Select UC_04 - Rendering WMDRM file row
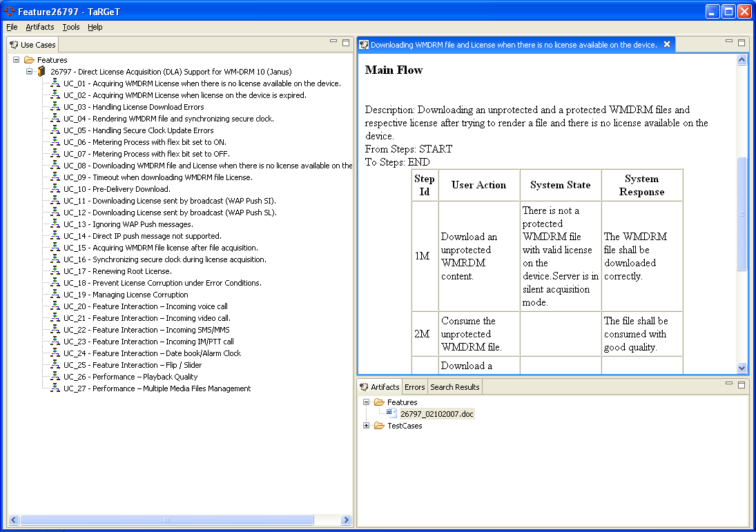Viewport: 756px width, 532px height. (x=168, y=119)
